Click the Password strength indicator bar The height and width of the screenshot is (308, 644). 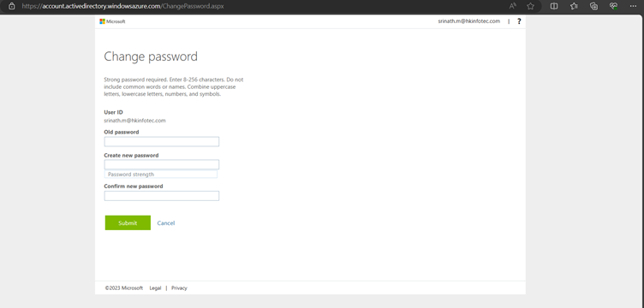point(161,175)
